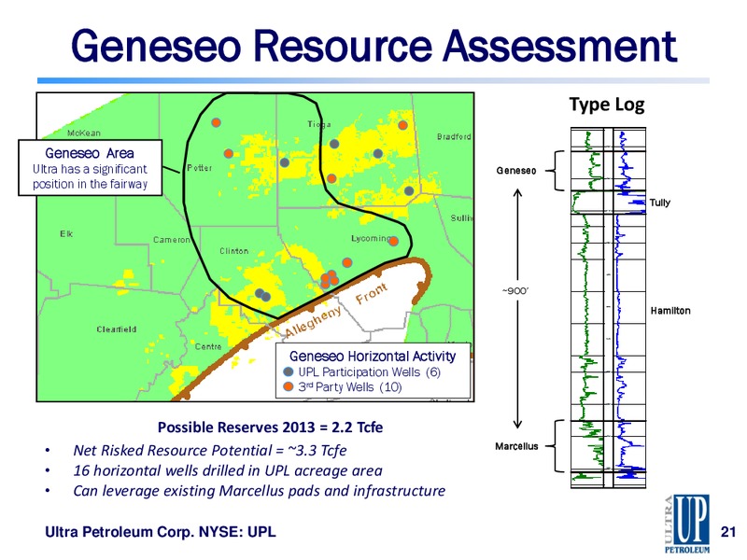
Task: Click the McKean county label
Action: click(84, 133)
